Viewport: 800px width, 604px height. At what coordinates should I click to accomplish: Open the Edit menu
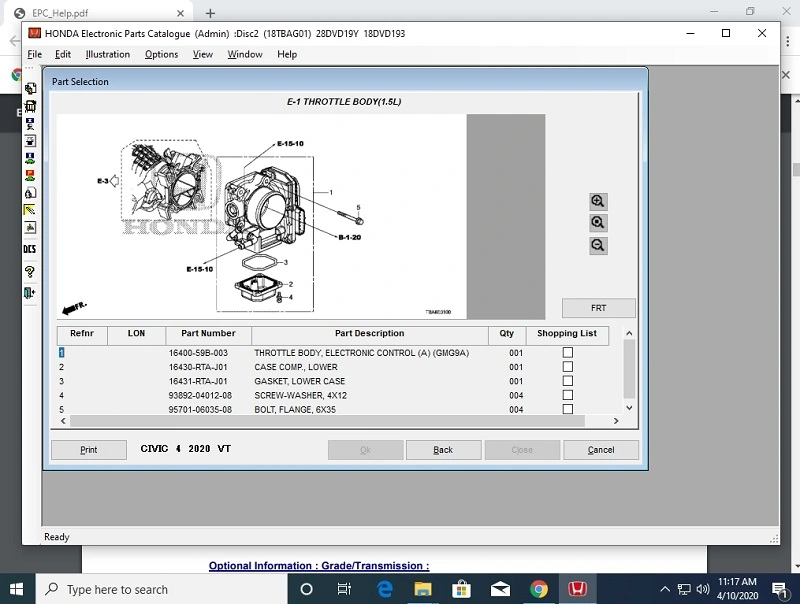point(63,54)
